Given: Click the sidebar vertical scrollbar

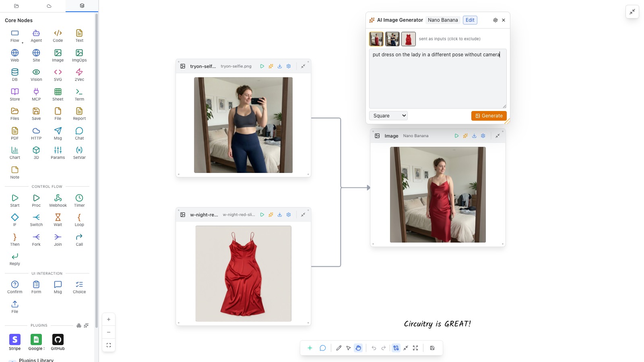Looking at the screenshot, I should coord(96,171).
